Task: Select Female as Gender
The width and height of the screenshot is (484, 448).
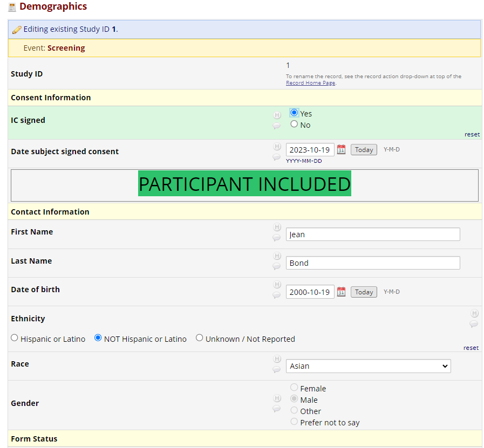Action: pos(294,387)
